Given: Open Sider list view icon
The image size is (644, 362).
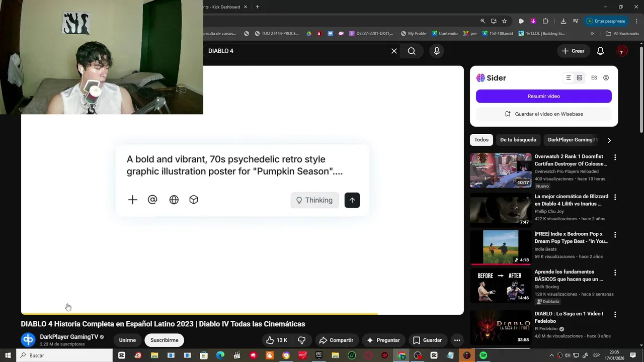Looking at the screenshot, I should [568, 78].
